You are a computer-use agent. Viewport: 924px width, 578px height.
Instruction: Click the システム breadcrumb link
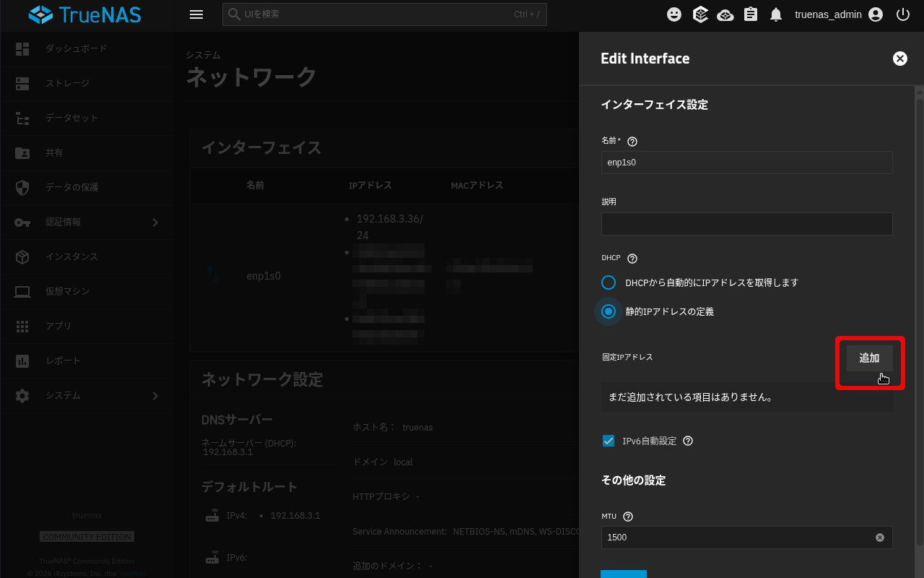pyautogui.click(x=204, y=55)
